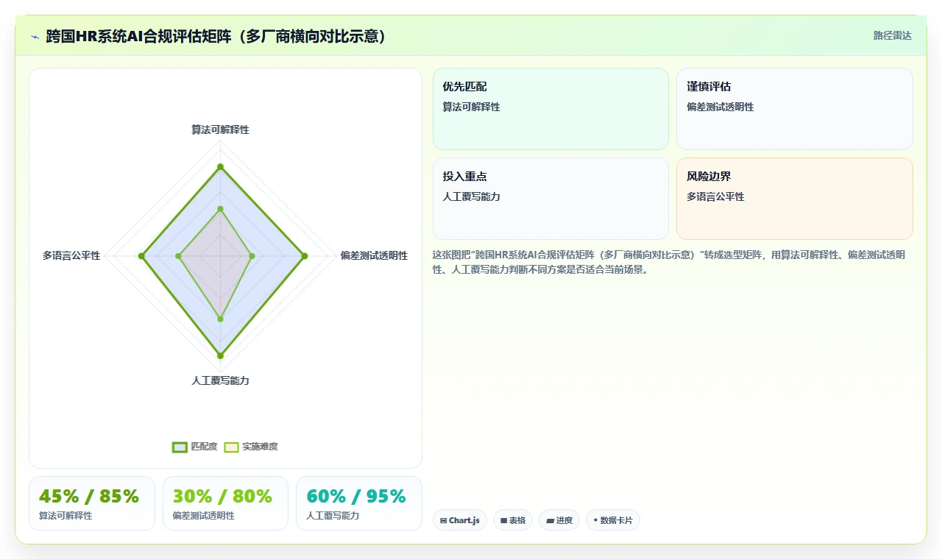Click the 数据卡片 tag chip
This screenshot has height=560, width=942.
pyautogui.click(x=613, y=520)
